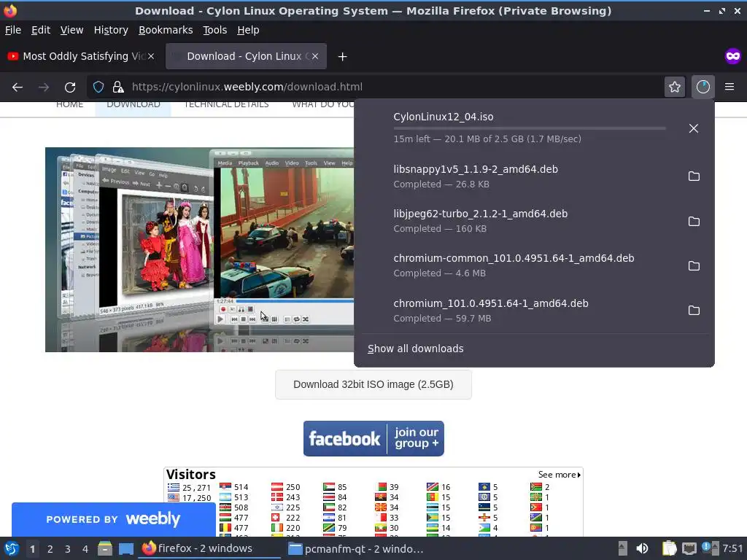Viewport: 747px width, 560px height.
Task: Click See more in Visitors widget
Action: point(559,475)
